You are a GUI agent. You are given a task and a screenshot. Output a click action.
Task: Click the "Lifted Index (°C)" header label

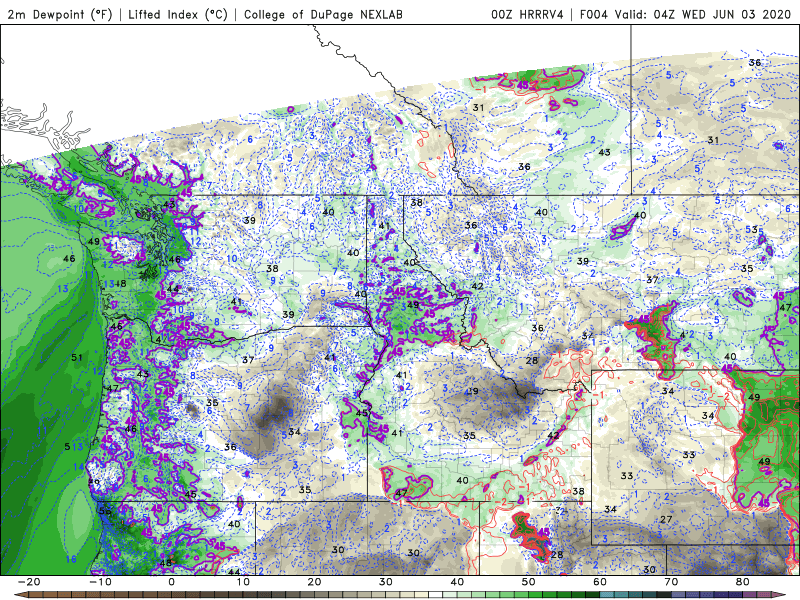point(178,14)
